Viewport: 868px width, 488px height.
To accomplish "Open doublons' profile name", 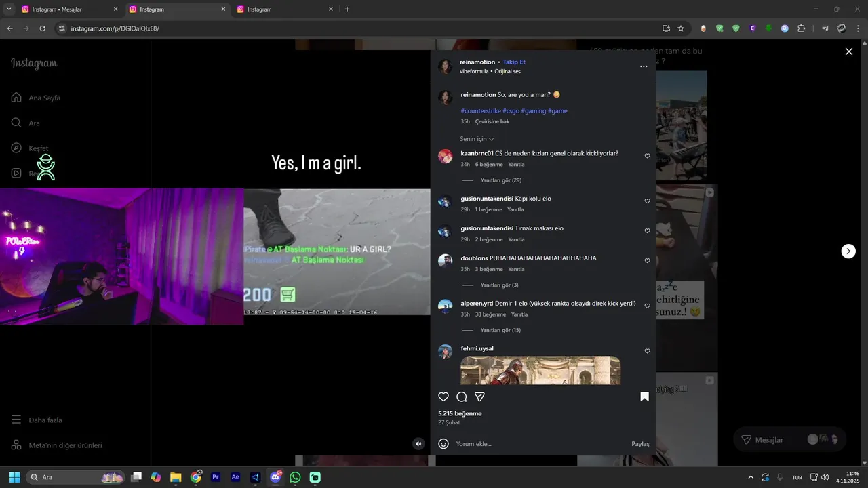I will 474,258.
